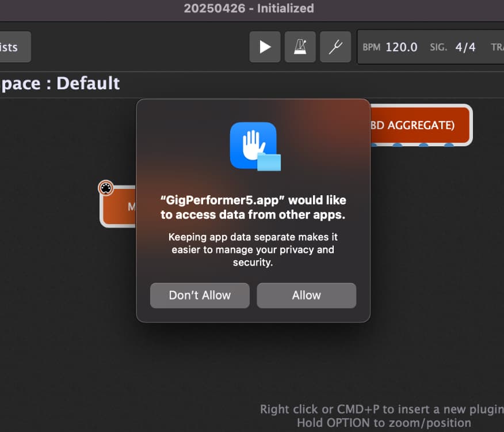Viewport: 504px width, 432px height.
Task: Click Allow in the GigPerformer5 dialog
Action: point(306,295)
